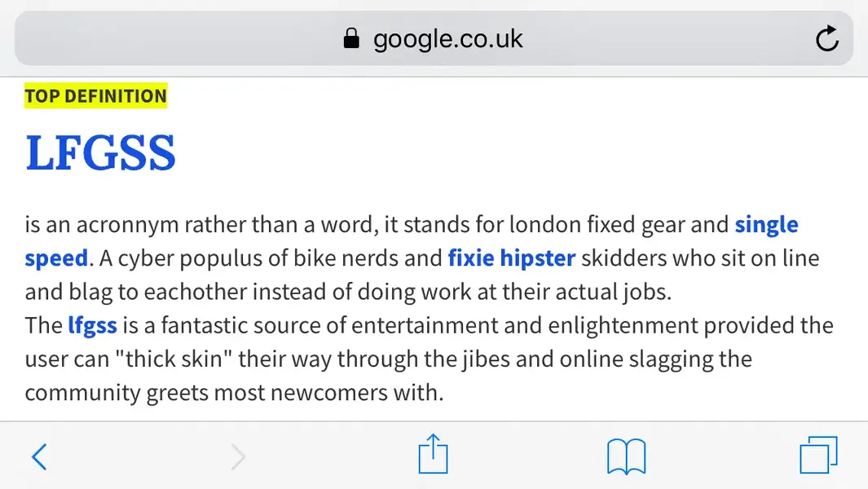Follow the blue word "single" link

(x=766, y=225)
